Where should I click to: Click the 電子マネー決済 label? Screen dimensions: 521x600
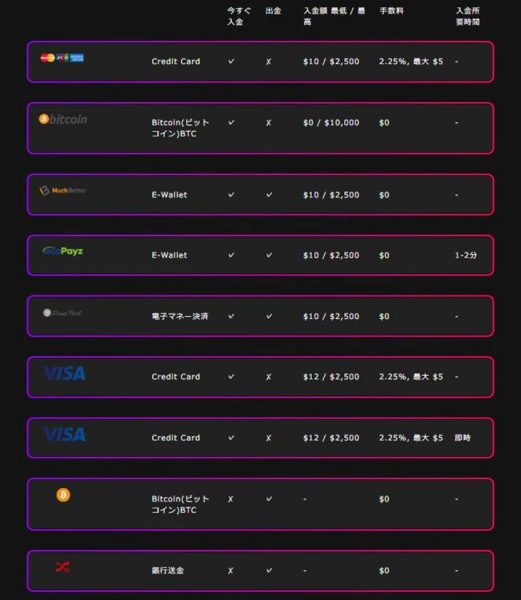pos(180,316)
